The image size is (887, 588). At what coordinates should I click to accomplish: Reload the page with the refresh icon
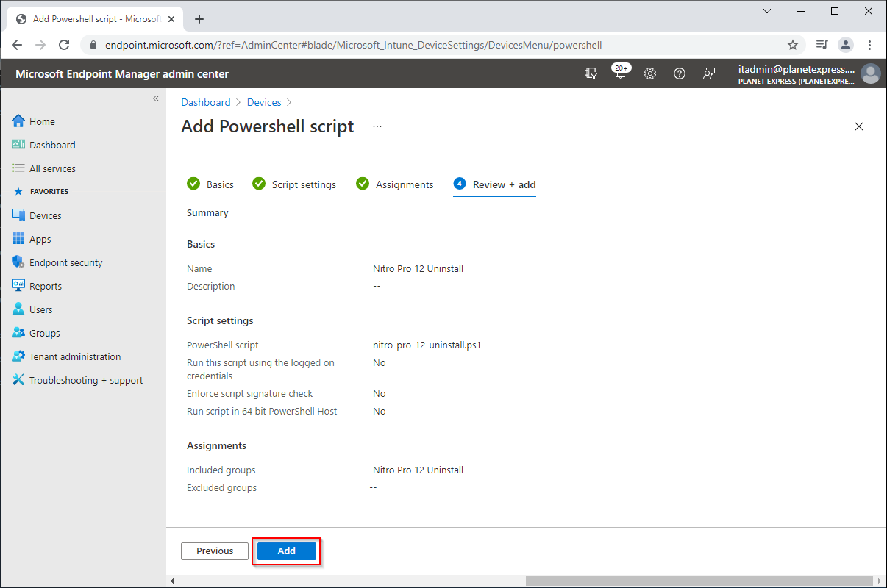(64, 45)
